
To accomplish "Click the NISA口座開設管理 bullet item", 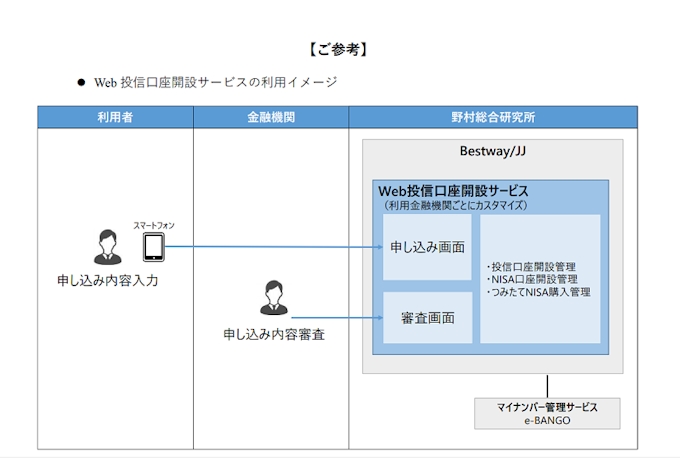I will (532, 280).
